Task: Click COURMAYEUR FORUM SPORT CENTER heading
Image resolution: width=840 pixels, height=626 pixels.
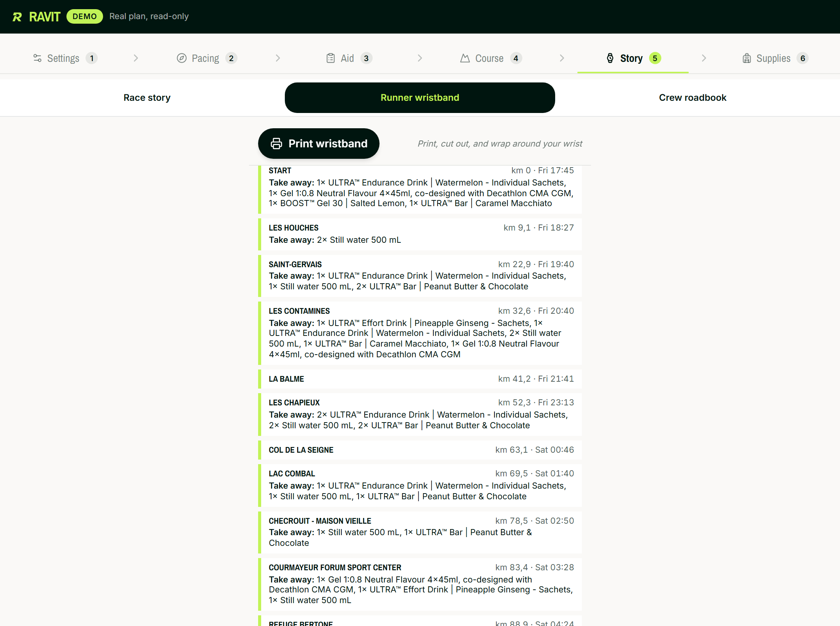Action: (x=335, y=568)
